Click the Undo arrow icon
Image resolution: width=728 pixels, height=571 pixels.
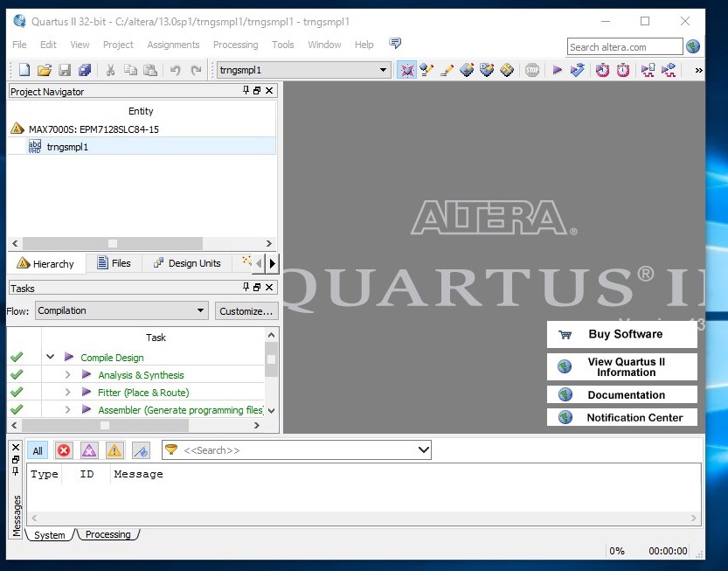pyautogui.click(x=175, y=70)
